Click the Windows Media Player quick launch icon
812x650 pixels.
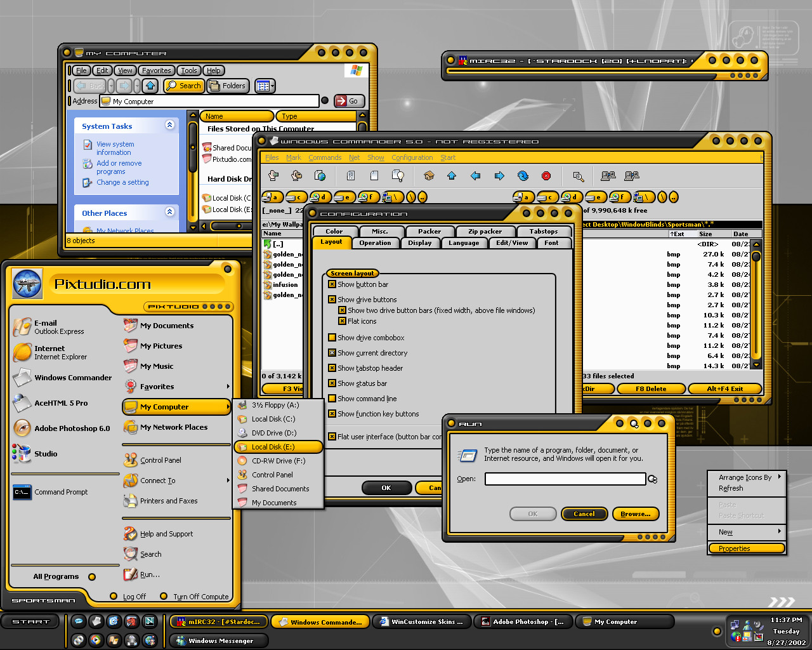(96, 640)
